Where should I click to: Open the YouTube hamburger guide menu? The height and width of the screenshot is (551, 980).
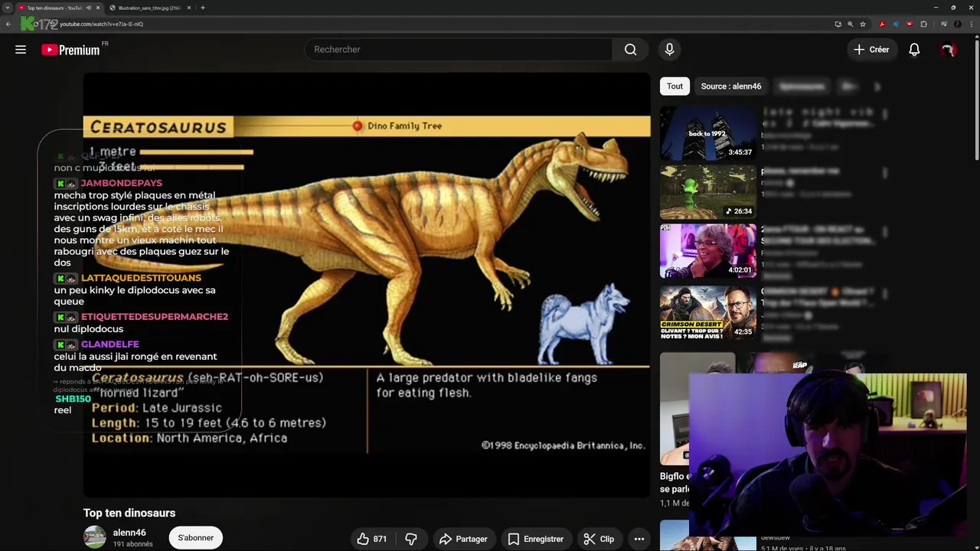pyautogui.click(x=21, y=50)
